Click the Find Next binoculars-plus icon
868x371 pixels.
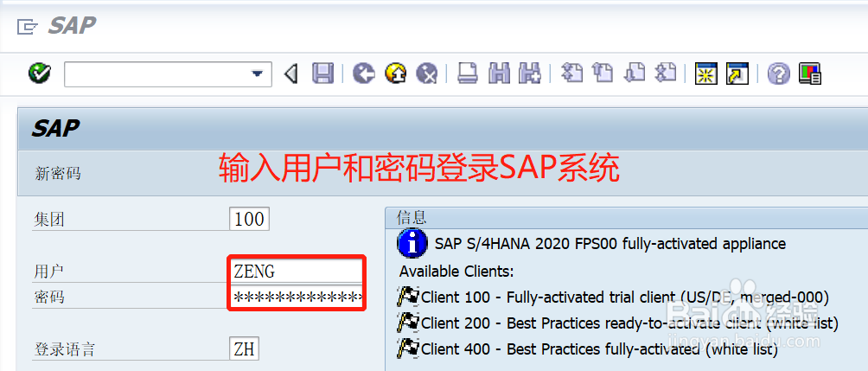[530, 74]
